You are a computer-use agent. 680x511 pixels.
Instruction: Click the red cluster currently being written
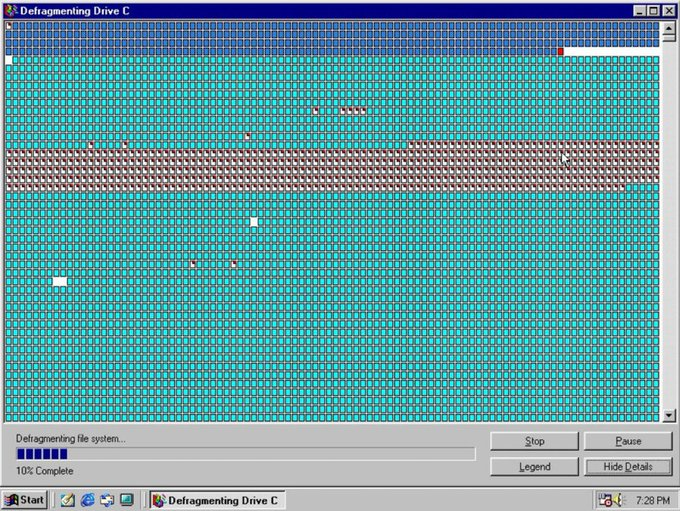coord(560,52)
